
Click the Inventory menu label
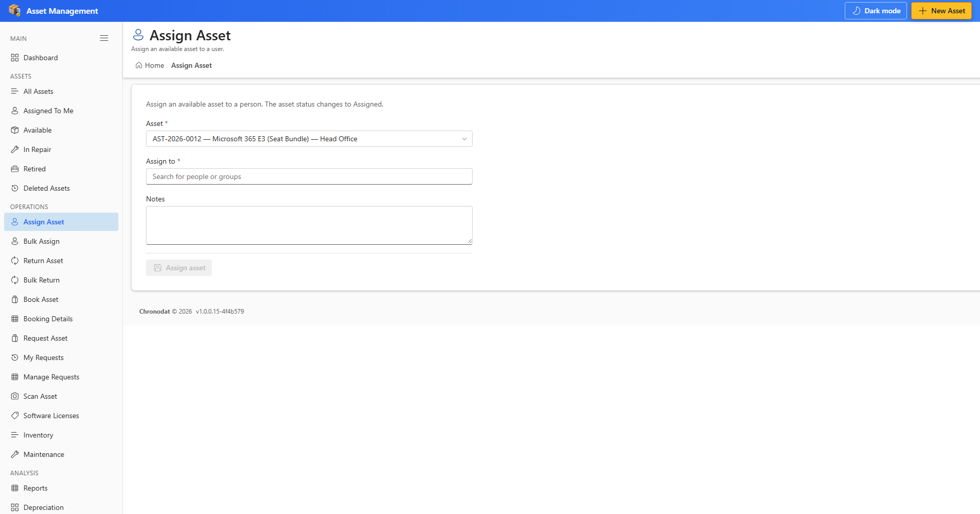38,435
